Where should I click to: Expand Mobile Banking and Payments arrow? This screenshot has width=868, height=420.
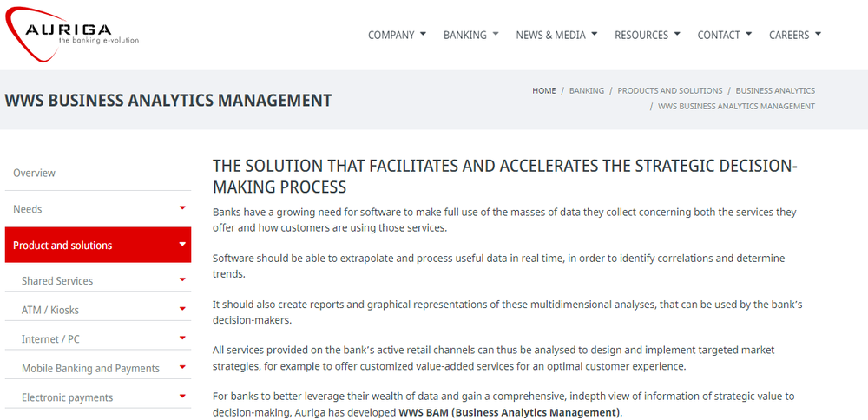pos(182,367)
